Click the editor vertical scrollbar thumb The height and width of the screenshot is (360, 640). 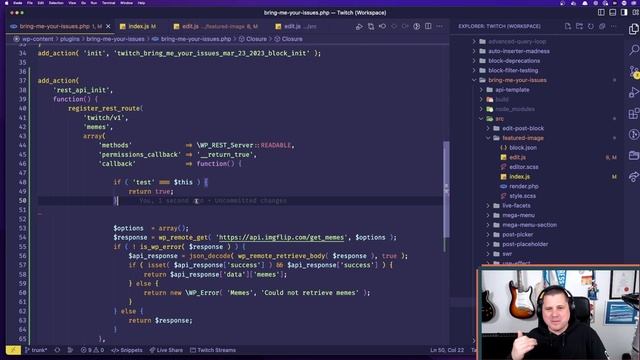446,189
